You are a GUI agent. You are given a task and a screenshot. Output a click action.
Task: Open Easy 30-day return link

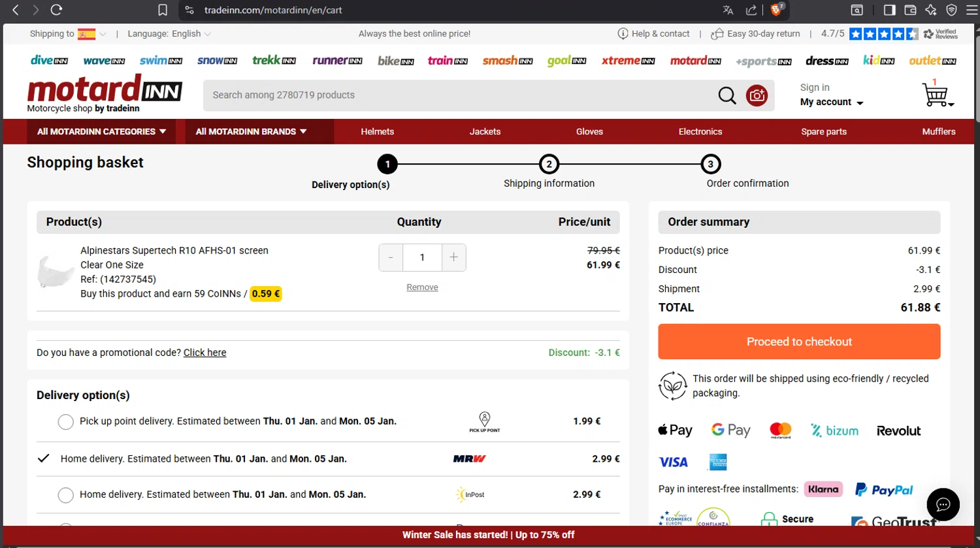(756, 34)
